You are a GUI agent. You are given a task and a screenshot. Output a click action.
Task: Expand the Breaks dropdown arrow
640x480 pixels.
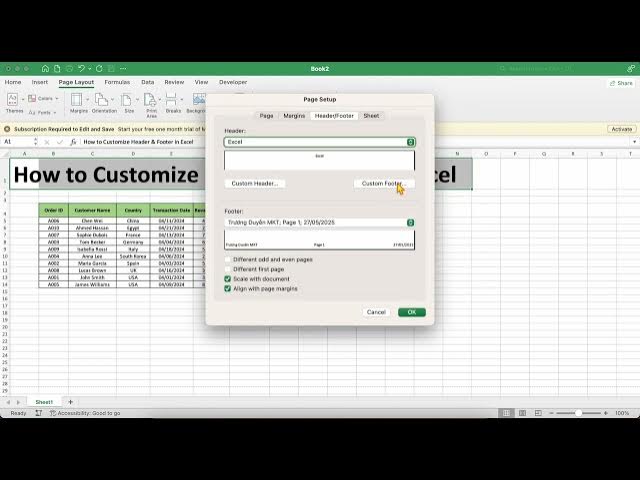pyautogui.click(x=182, y=99)
